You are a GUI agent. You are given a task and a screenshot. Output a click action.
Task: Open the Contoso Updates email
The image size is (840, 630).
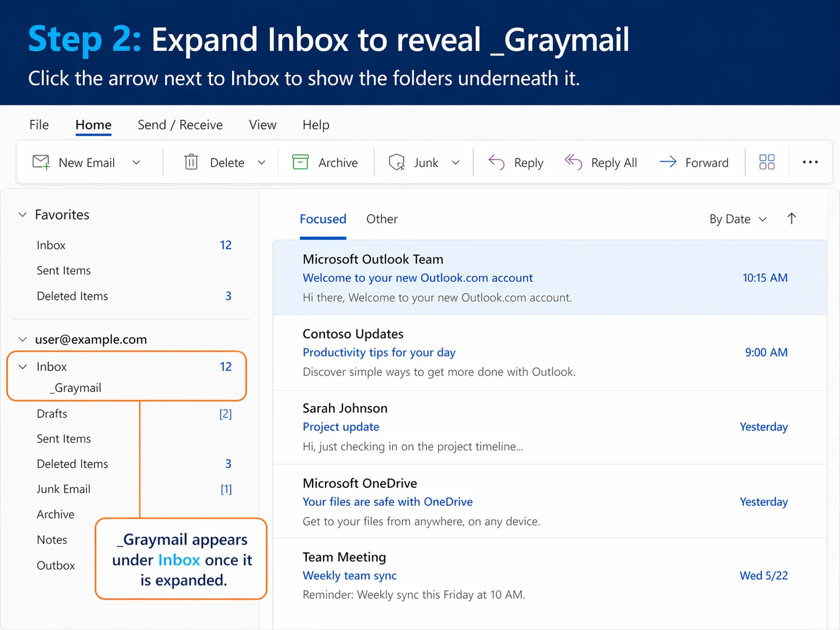pos(550,353)
